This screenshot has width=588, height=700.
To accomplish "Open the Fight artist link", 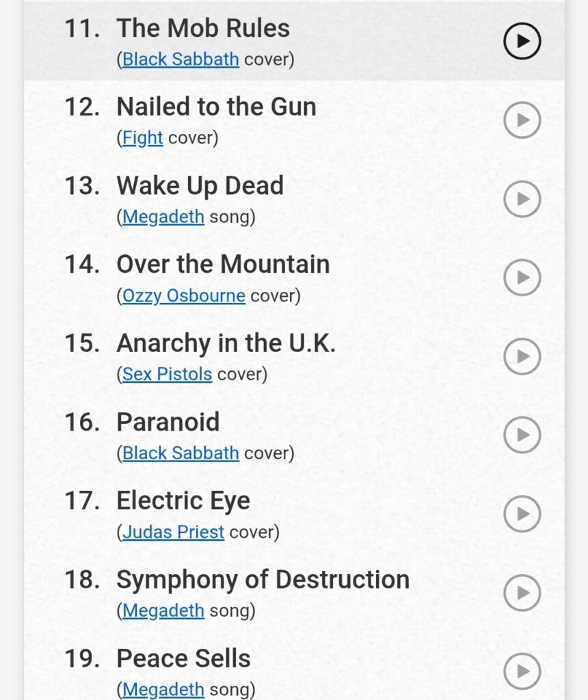I will [143, 138].
